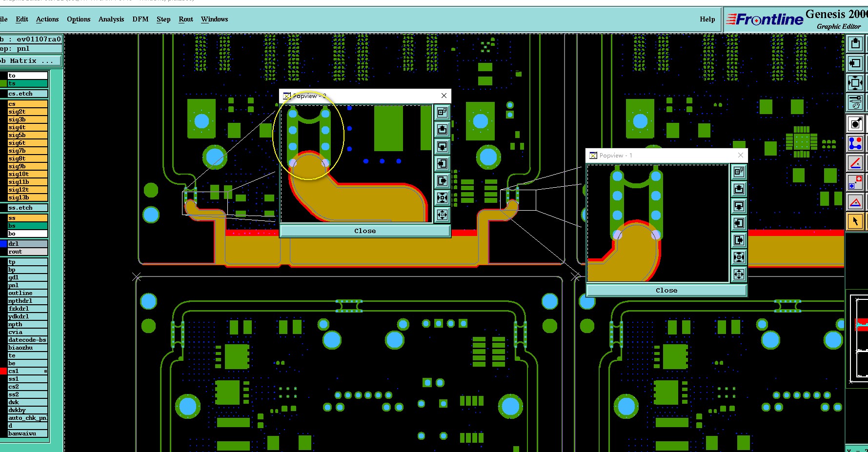Toggle the 'to' layer in layer list
868x452 pixels.
(28, 76)
